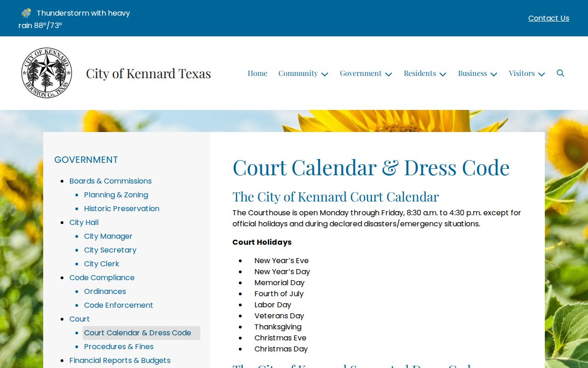Click the thunderstorm weather forecast text
Viewport: 588px width, 368px height.
click(74, 19)
